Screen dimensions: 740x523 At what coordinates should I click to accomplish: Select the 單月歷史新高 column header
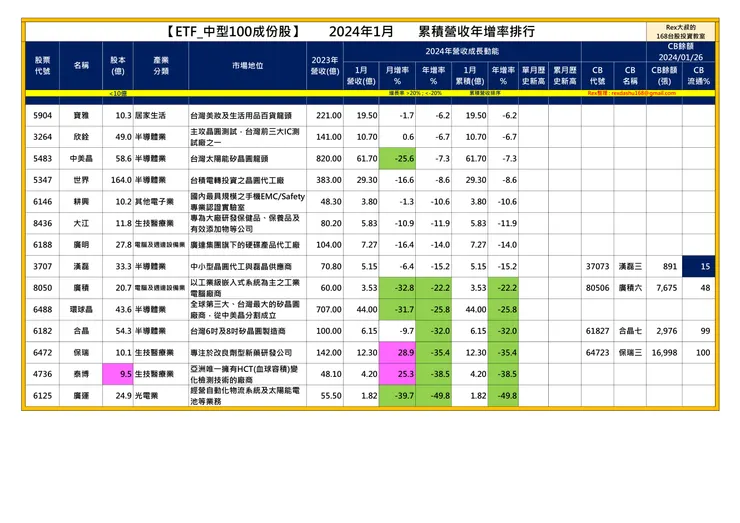point(533,76)
